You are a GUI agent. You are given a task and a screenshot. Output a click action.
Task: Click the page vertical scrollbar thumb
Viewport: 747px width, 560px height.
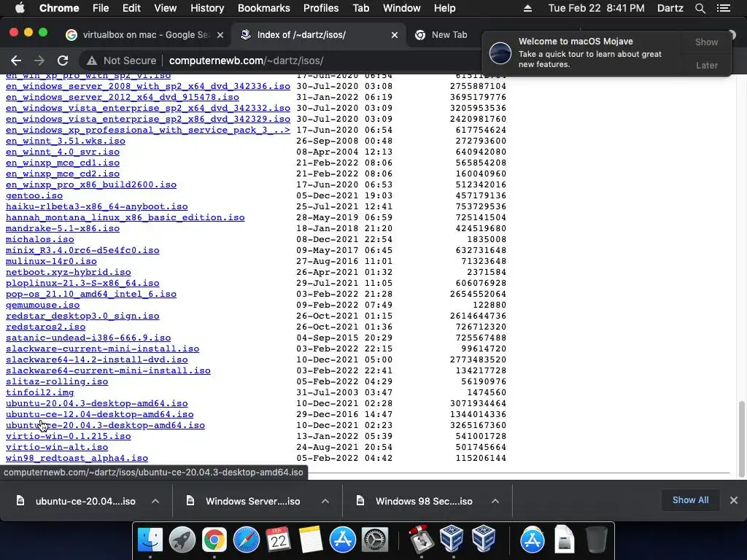pos(741,438)
